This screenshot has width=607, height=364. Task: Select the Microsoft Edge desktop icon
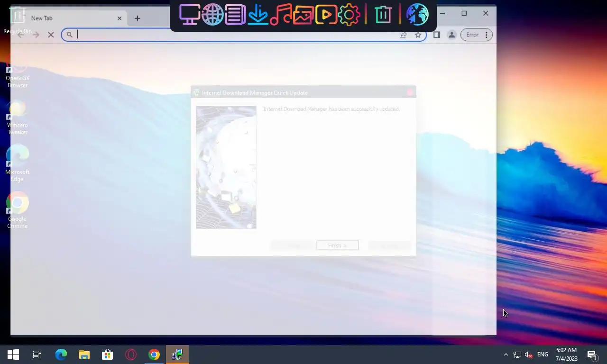pyautogui.click(x=18, y=164)
